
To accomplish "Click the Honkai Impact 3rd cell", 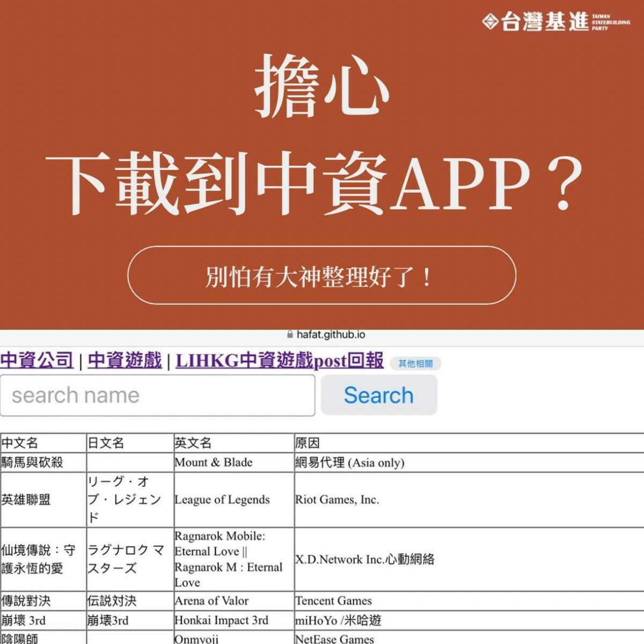I will click(x=234, y=620).
